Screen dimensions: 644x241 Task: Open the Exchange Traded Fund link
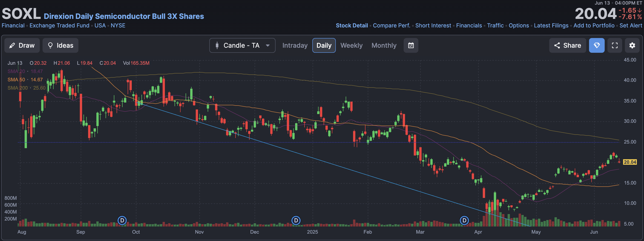point(59,26)
